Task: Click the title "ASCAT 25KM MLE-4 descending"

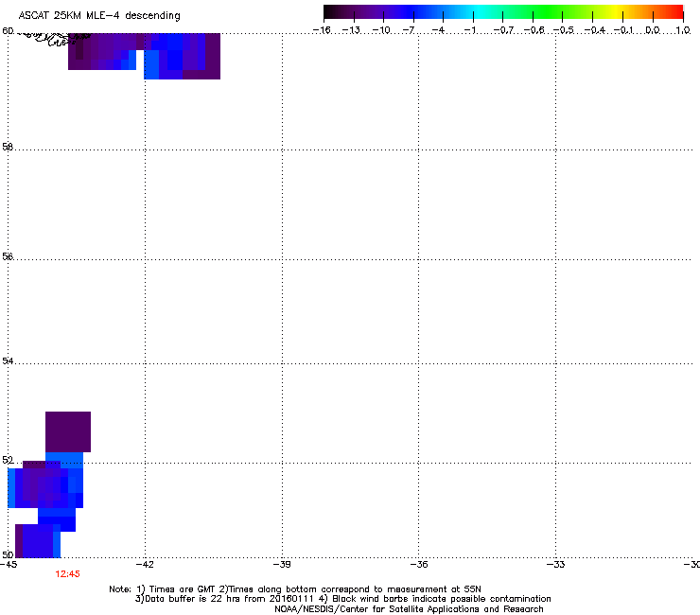Action: click(99, 16)
